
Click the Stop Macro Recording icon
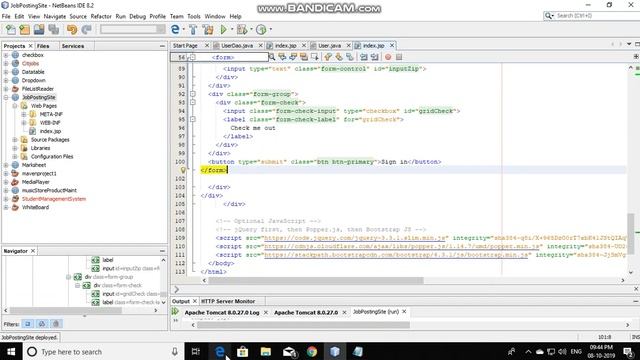point(399,57)
